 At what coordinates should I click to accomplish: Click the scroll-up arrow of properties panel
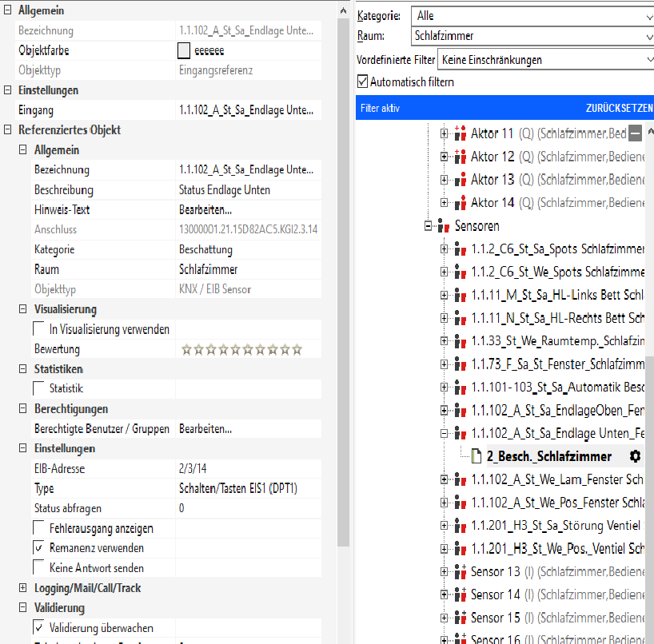point(343,10)
